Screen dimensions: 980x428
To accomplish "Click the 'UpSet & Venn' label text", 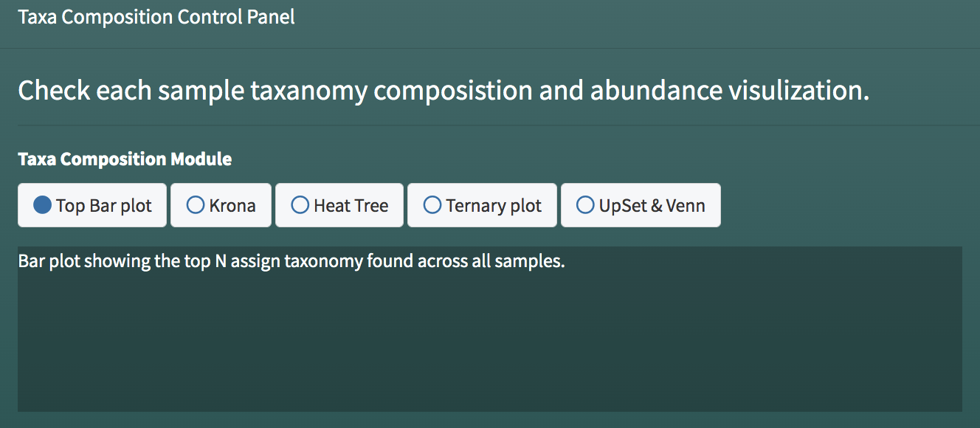I will tap(652, 206).
